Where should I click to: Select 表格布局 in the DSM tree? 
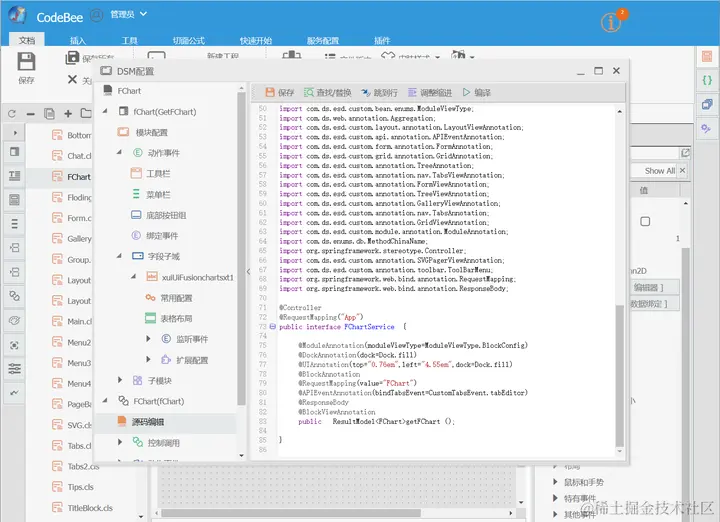pos(176,318)
